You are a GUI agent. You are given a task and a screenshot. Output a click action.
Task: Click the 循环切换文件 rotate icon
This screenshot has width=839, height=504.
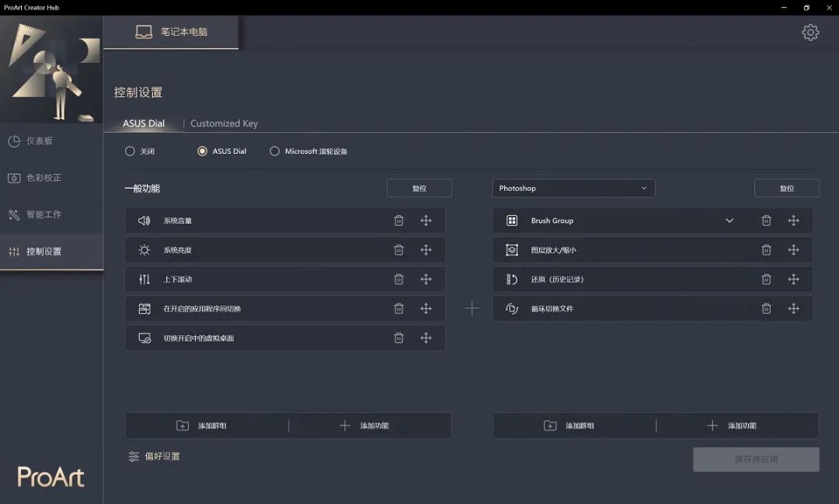[512, 309]
